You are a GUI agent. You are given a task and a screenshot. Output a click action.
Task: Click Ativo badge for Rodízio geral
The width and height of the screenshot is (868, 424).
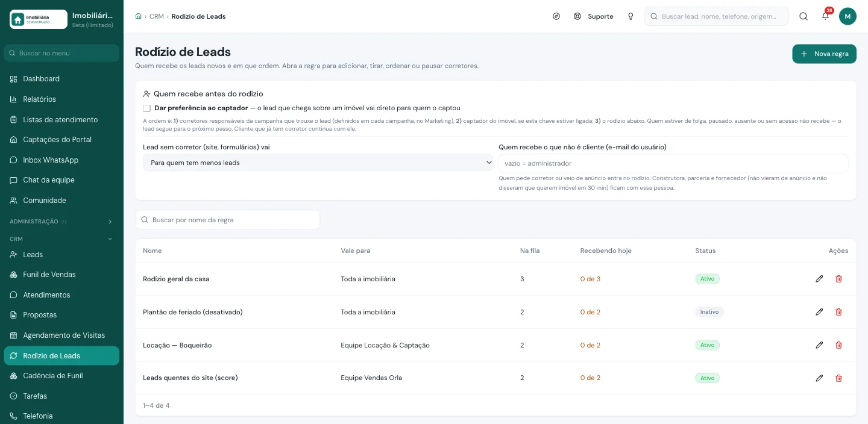pyautogui.click(x=707, y=279)
